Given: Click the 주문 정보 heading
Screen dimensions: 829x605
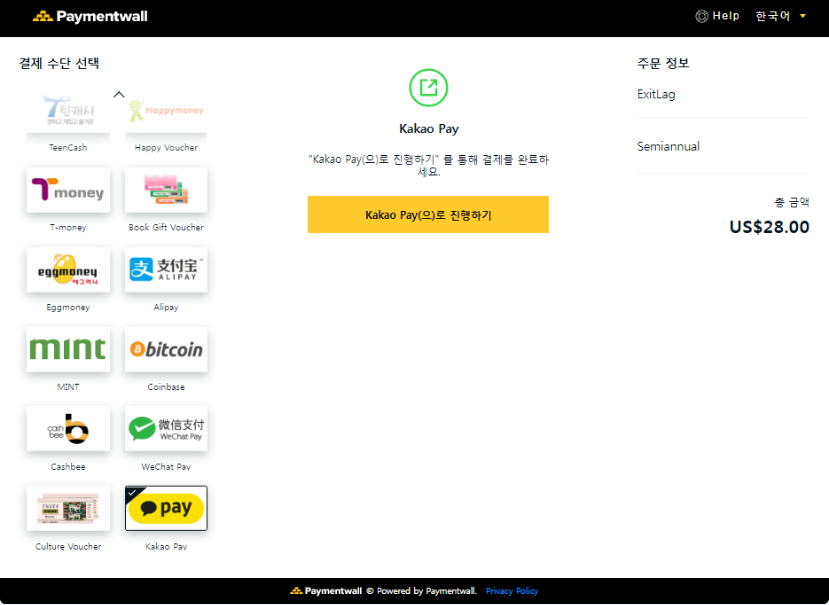Looking at the screenshot, I should coord(663,63).
